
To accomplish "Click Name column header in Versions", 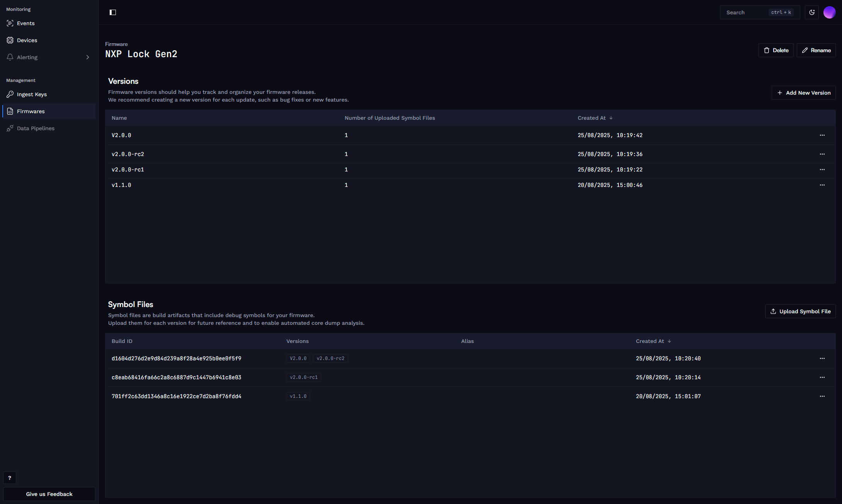I will pos(119,118).
